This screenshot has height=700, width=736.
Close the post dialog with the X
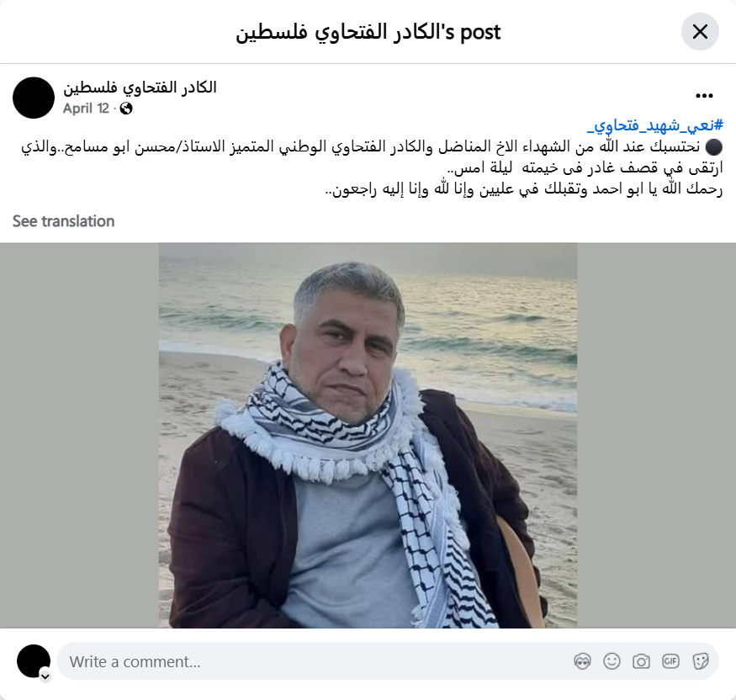point(700,32)
